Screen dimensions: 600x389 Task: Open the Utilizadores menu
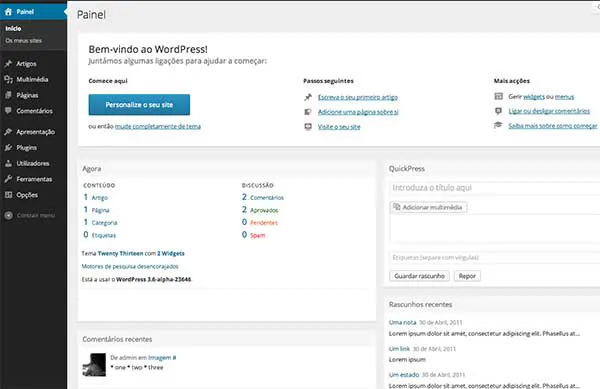(33, 163)
